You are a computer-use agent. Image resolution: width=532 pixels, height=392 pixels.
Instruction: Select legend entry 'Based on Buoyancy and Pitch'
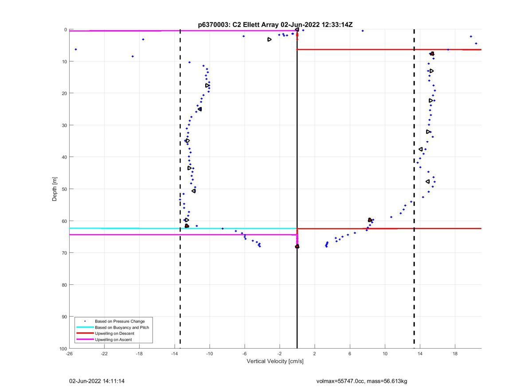[x=122, y=327]
